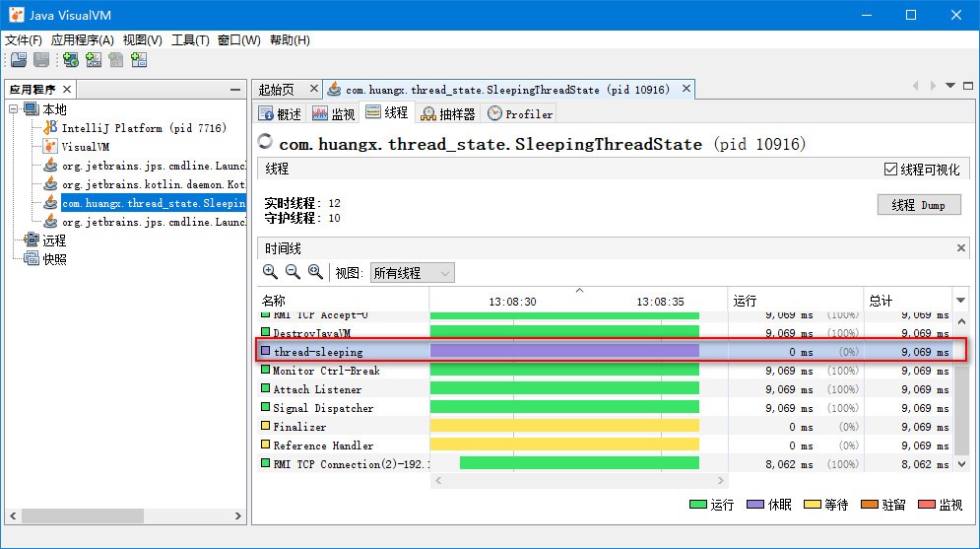
Task: Sort by the 名称 column header
Action: 343,301
